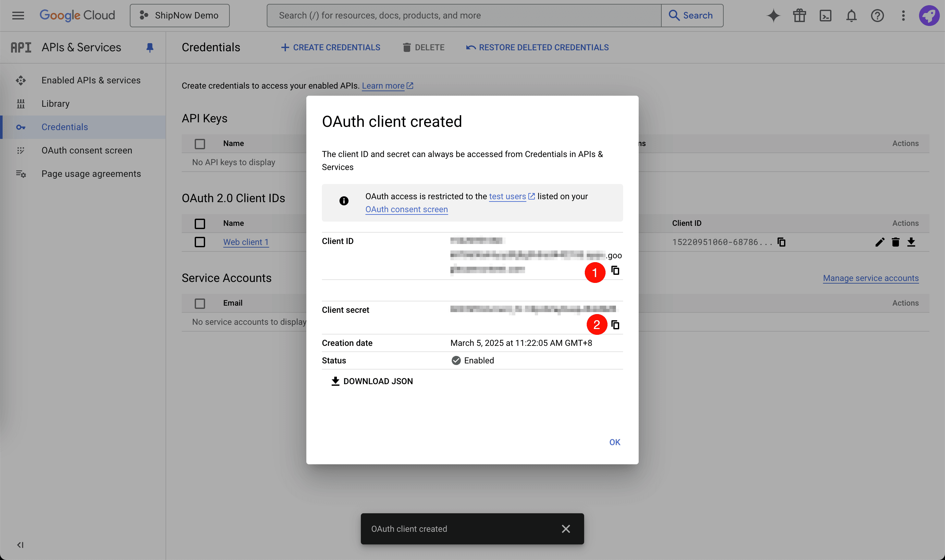The width and height of the screenshot is (945, 560).
Task: Tick the Service Accounts Email checkbox
Action: click(x=200, y=303)
